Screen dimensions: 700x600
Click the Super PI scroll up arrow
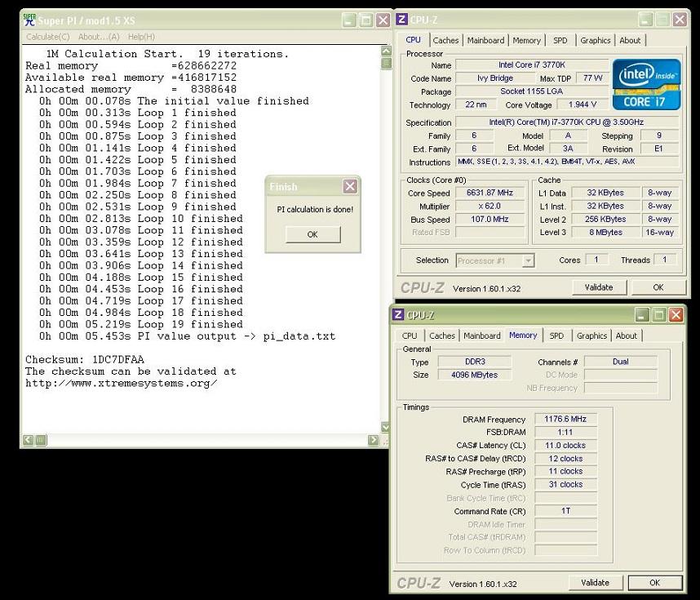pyautogui.click(x=387, y=51)
